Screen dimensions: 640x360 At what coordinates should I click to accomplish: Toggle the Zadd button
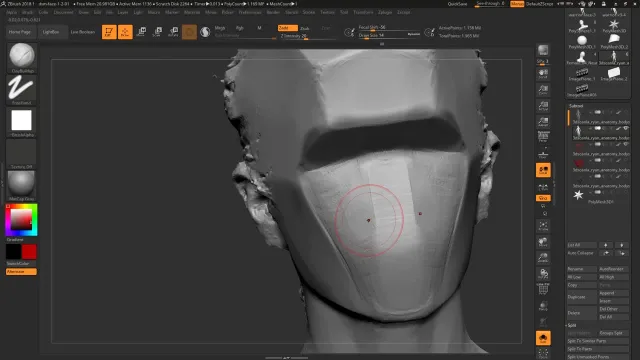tap(287, 28)
